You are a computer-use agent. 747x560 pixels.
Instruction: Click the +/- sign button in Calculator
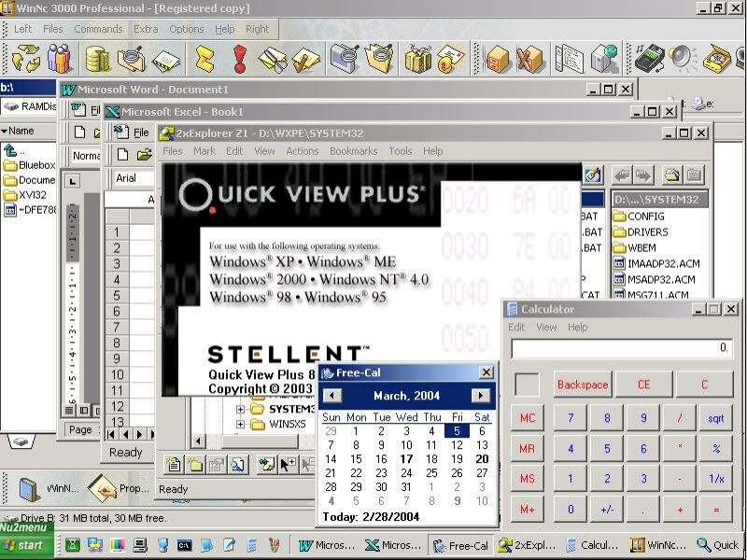[x=607, y=509]
